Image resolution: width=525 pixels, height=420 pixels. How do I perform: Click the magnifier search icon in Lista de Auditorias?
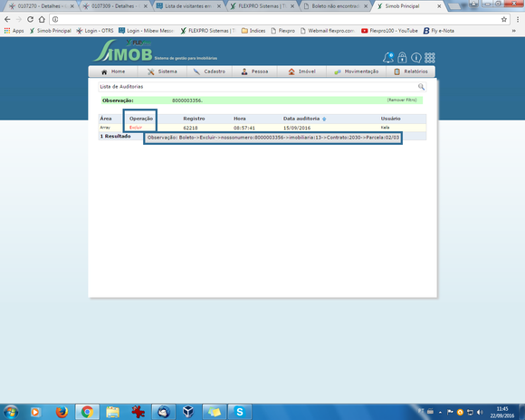click(421, 87)
